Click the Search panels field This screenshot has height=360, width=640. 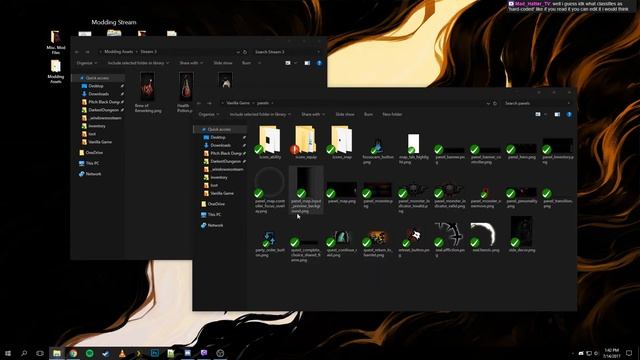click(537, 104)
